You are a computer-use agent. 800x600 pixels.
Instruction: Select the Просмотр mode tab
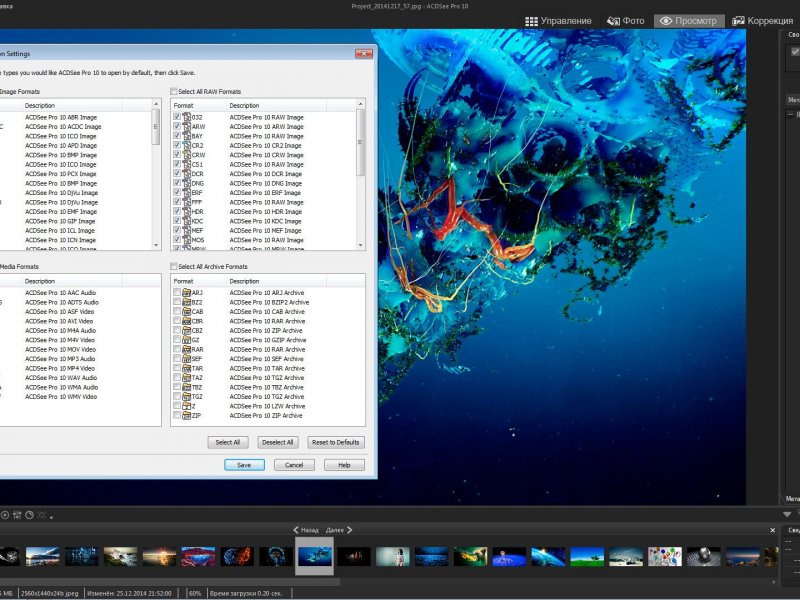click(689, 21)
